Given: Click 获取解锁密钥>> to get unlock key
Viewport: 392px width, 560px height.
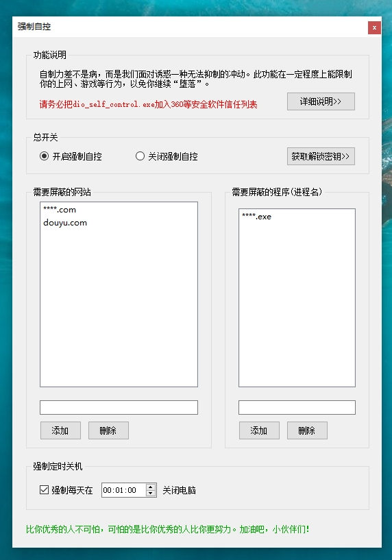Looking at the screenshot, I should click(x=321, y=156).
